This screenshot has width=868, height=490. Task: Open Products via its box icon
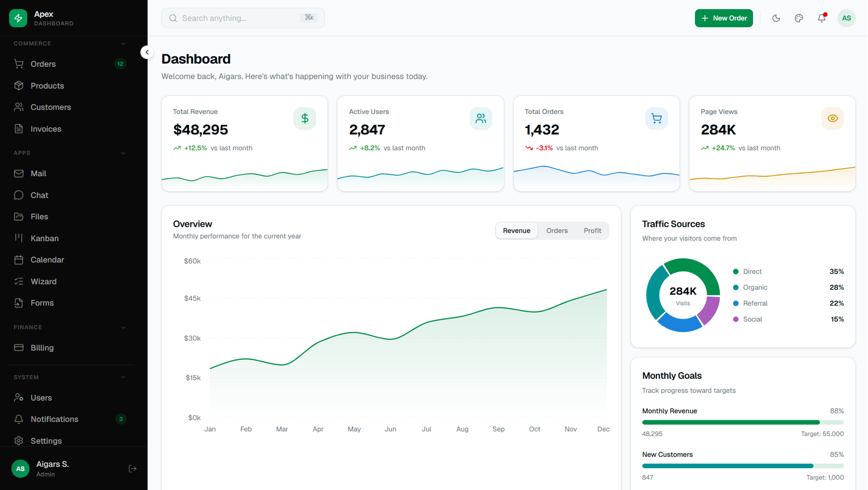tap(19, 86)
